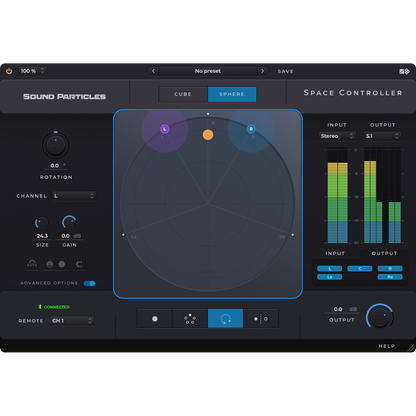Click the Bluetooth connected icon
The width and height of the screenshot is (416, 416).
coord(40,307)
